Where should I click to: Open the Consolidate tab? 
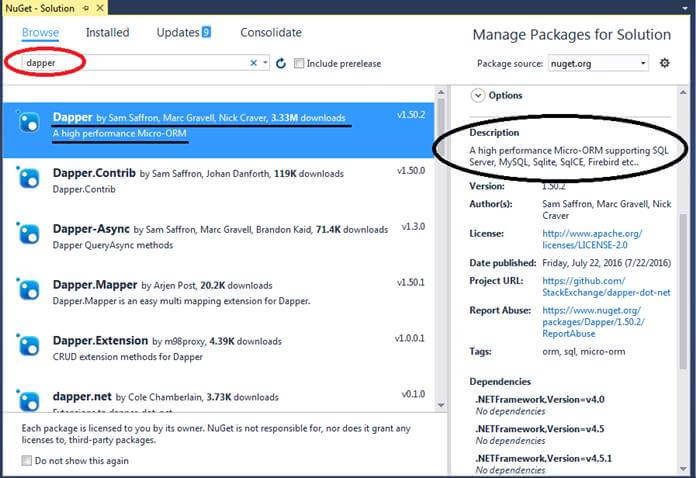[271, 32]
